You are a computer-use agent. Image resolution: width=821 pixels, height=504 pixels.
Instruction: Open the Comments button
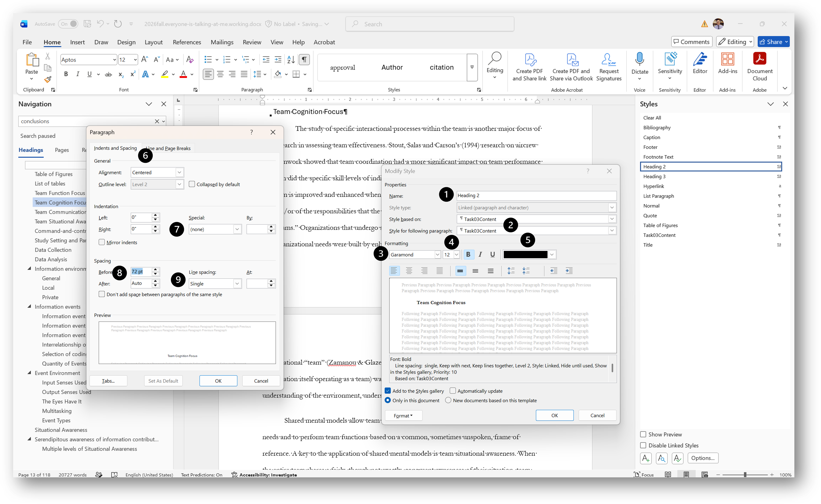click(x=691, y=42)
